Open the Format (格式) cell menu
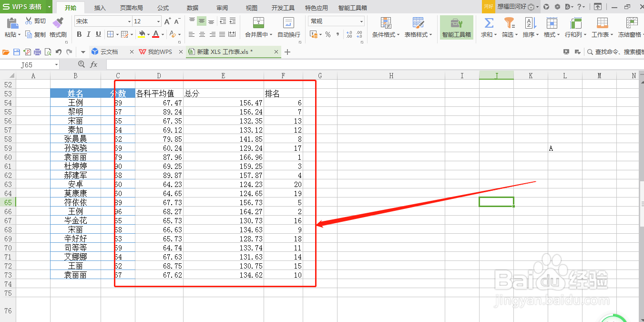The height and width of the screenshot is (322, 644). pos(552,28)
